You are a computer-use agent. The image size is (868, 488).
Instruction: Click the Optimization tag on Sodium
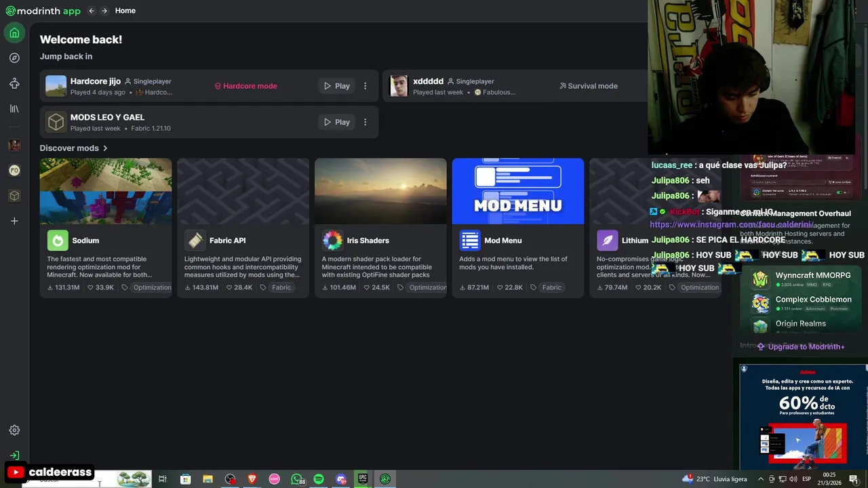tap(152, 287)
